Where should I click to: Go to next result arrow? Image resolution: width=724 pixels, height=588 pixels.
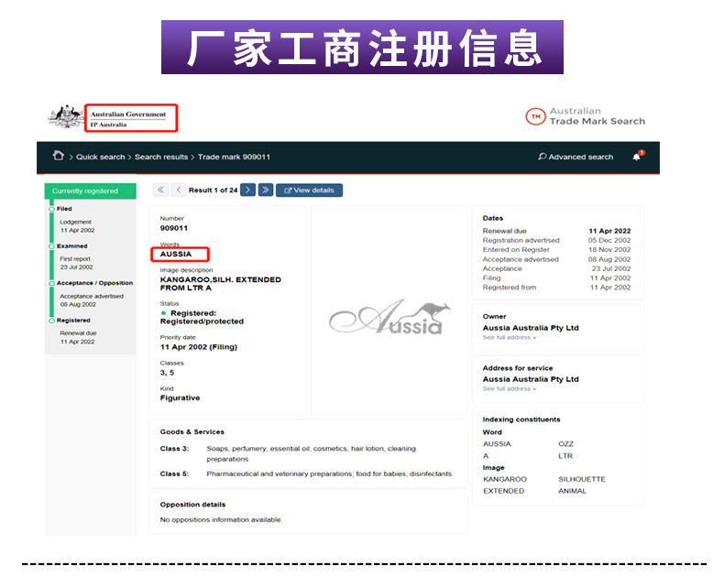tap(248, 190)
